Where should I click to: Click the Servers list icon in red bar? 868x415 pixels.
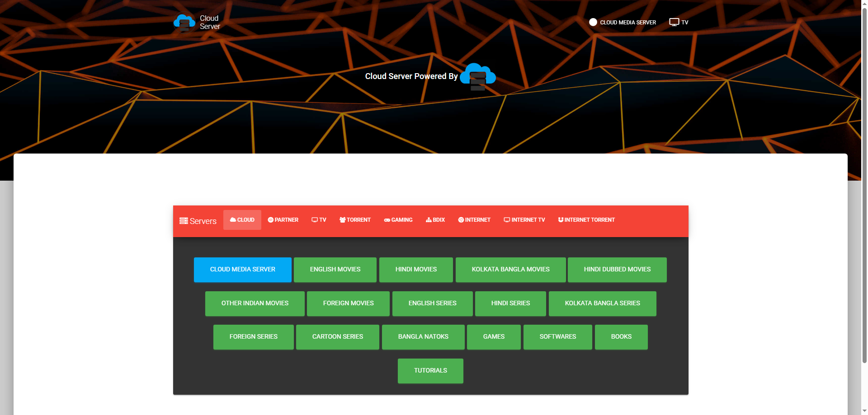click(x=184, y=221)
